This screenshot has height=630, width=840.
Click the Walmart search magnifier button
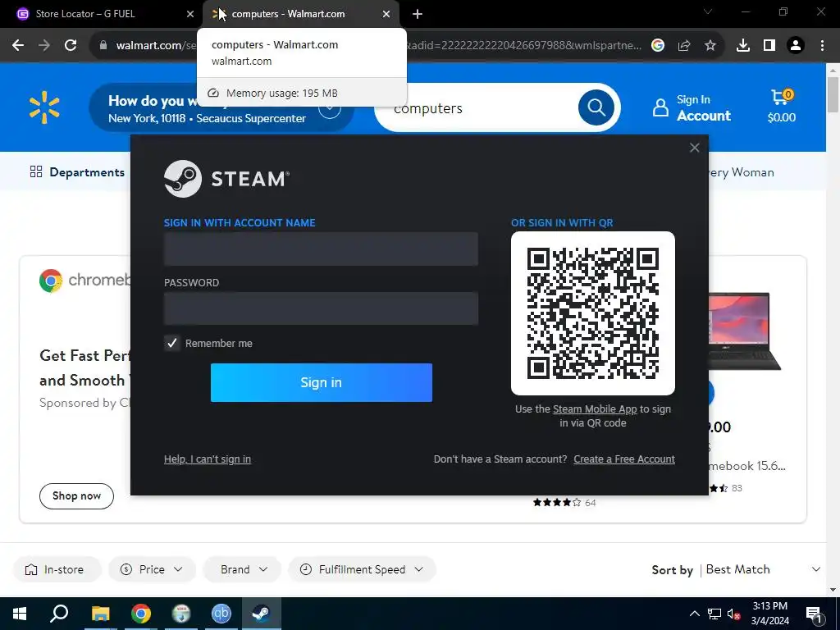tap(596, 107)
